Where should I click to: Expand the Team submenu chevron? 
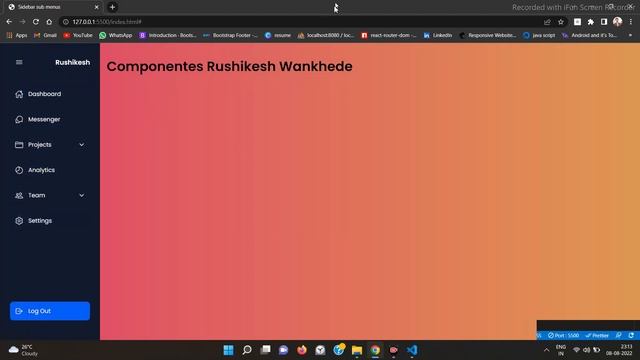82,195
